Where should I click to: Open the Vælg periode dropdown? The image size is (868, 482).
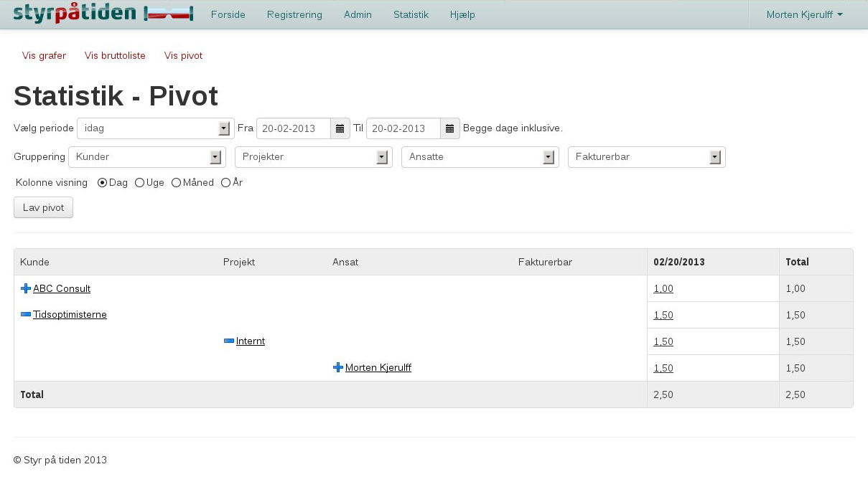click(155, 129)
